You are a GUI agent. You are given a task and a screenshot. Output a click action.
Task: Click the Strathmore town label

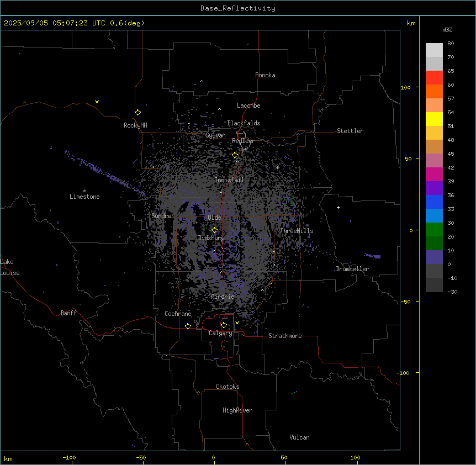(x=285, y=336)
